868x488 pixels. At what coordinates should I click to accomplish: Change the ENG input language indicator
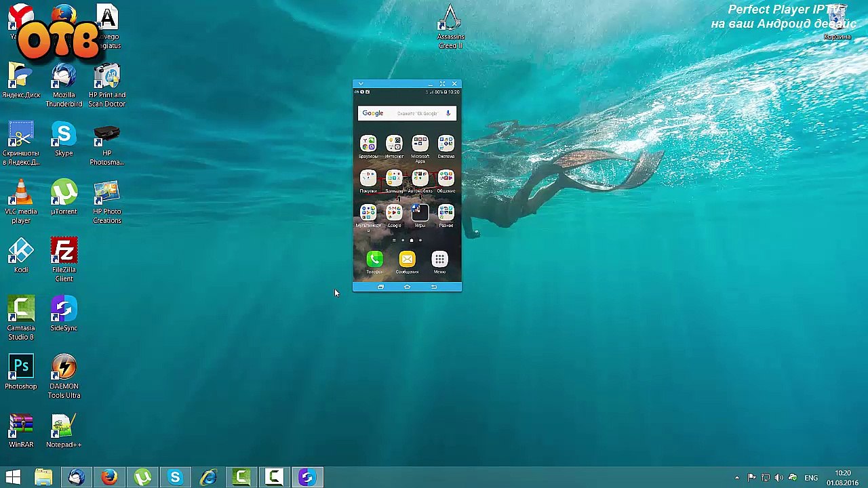click(x=811, y=478)
